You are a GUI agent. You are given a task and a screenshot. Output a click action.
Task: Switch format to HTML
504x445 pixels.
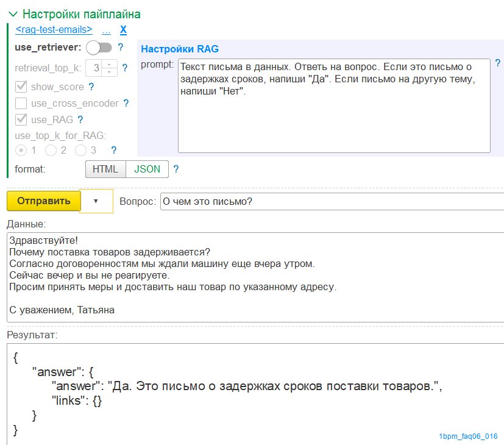pos(105,169)
